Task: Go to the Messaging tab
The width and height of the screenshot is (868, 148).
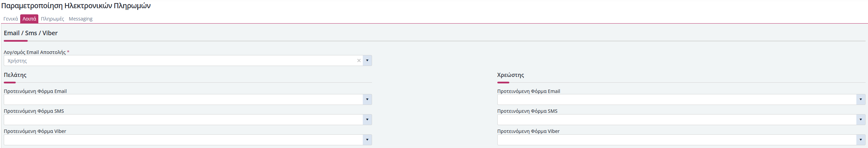Action: (80, 19)
